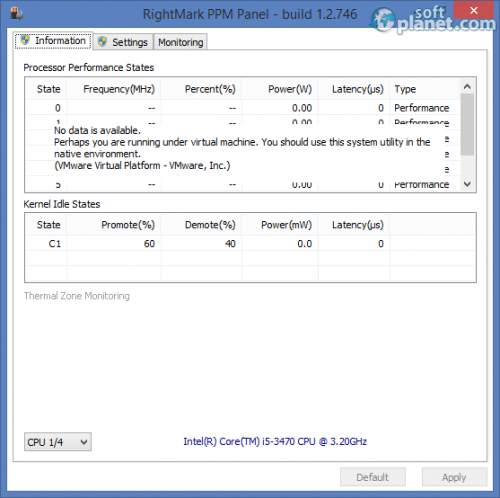The image size is (500, 498).
Task: Click 0.00 power value in state 0 row
Action: tap(302, 108)
